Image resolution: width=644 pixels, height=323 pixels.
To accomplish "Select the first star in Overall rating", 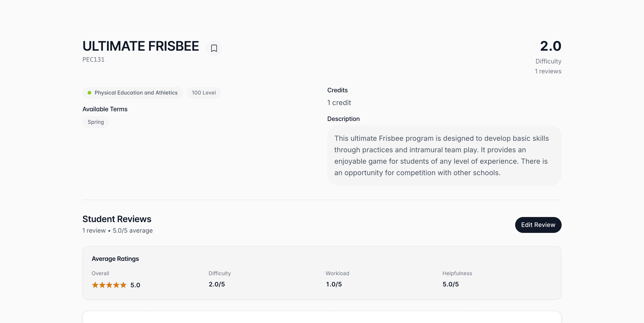I will 95,285.
